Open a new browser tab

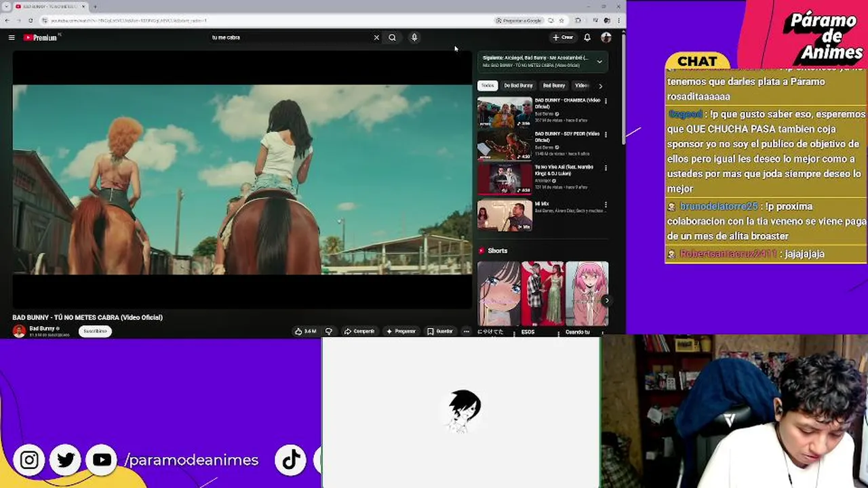(95, 6)
